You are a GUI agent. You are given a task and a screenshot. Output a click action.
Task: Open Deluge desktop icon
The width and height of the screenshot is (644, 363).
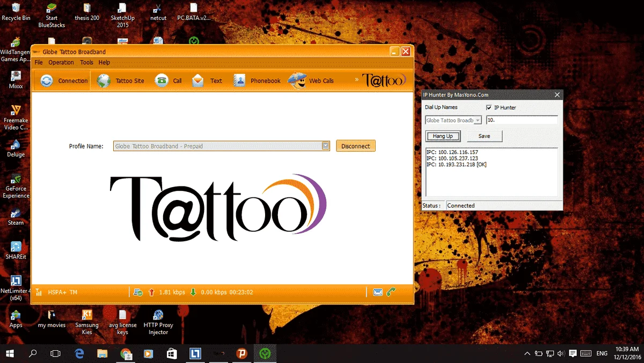16,148
